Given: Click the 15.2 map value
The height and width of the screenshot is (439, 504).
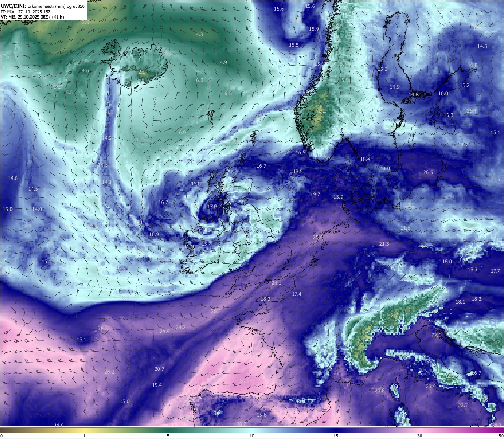Looking at the screenshot, I should (465, 85).
